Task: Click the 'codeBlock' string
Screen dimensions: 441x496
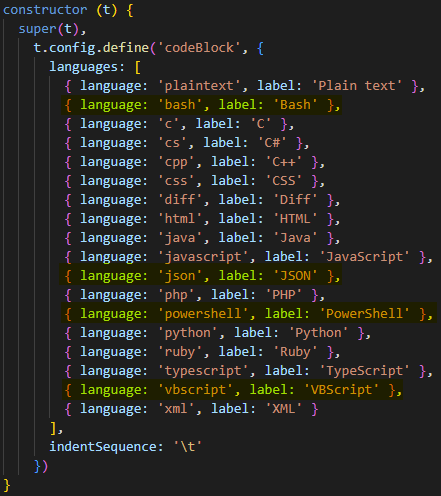Action: coord(199,48)
